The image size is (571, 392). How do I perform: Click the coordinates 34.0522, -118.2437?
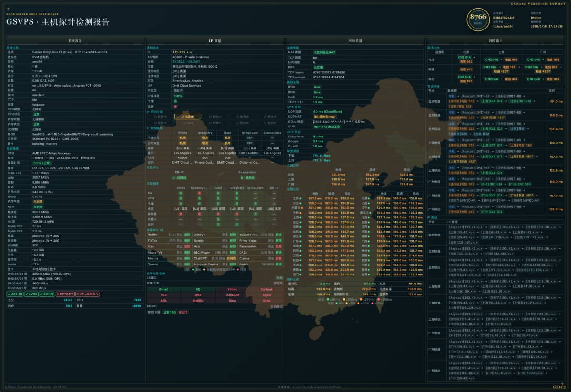[186, 61]
